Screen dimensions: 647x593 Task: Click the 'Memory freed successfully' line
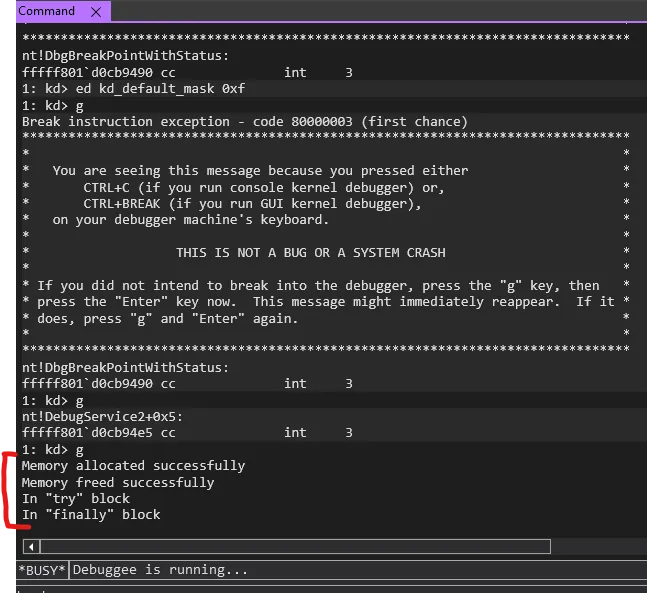pos(118,482)
